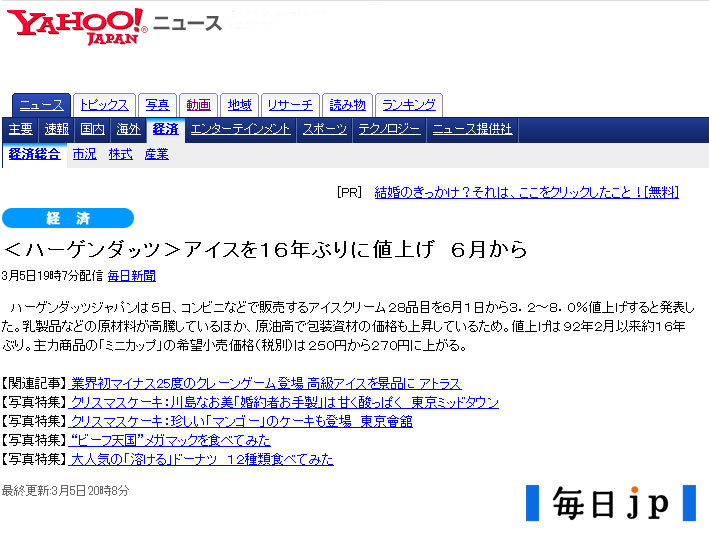709x535 pixels.
Task: Open the リサーチ tab
Action: (290, 105)
